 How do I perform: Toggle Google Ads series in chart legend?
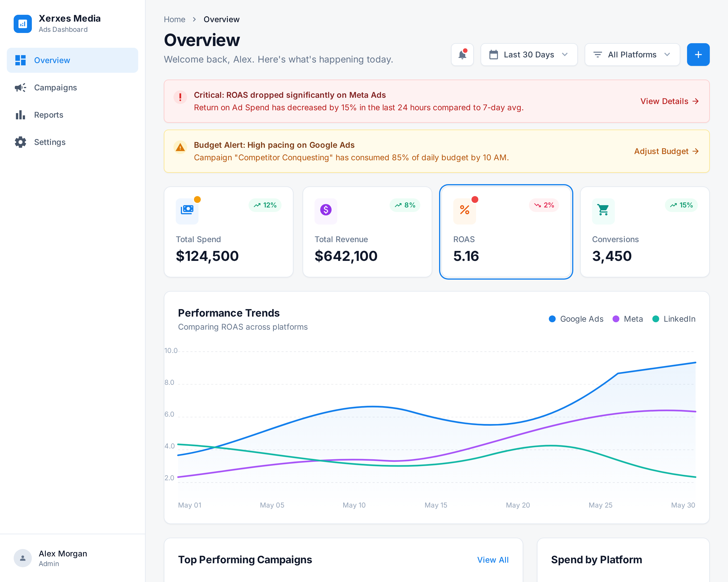pyautogui.click(x=576, y=319)
